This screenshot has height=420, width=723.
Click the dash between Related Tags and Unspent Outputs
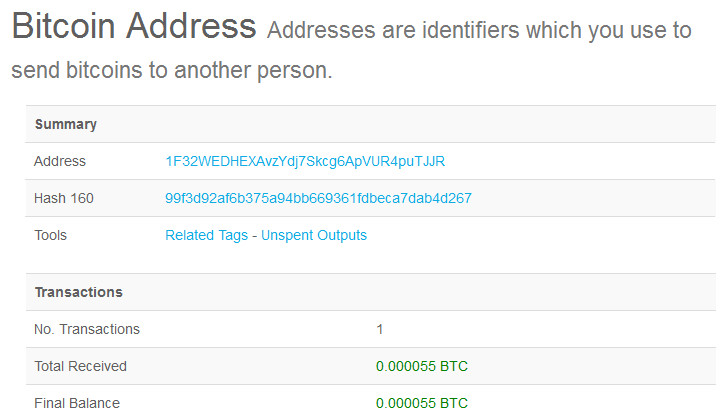[254, 235]
